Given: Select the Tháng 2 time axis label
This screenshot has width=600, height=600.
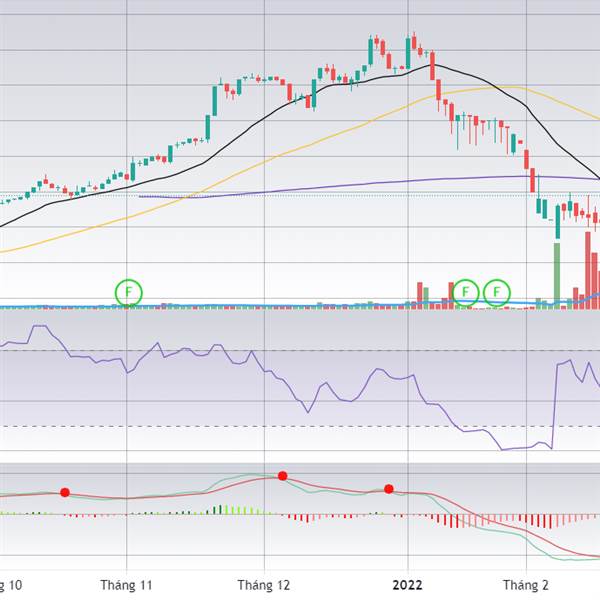Looking at the screenshot, I should pyautogui.click(x=526, y=585).
